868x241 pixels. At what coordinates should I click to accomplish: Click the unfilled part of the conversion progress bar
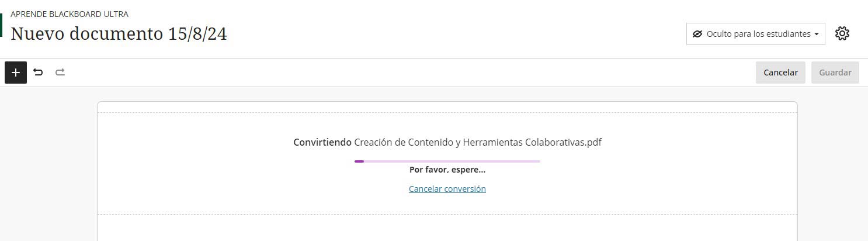456,161
